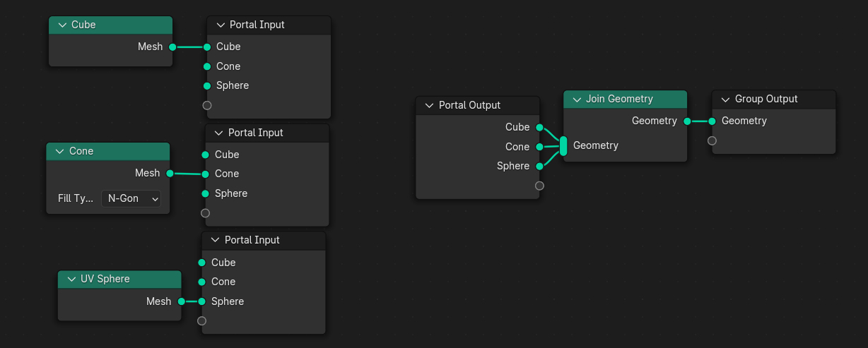Click empty gray socket on bottom Portal Input

pos(202,320)
